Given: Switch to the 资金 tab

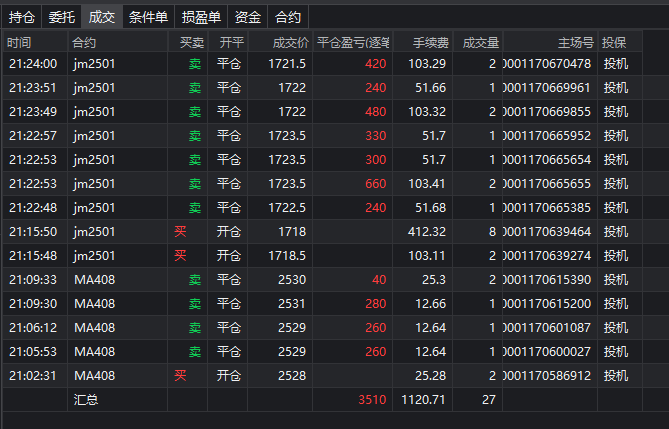Looking at the screenshot, I should 247,17.
